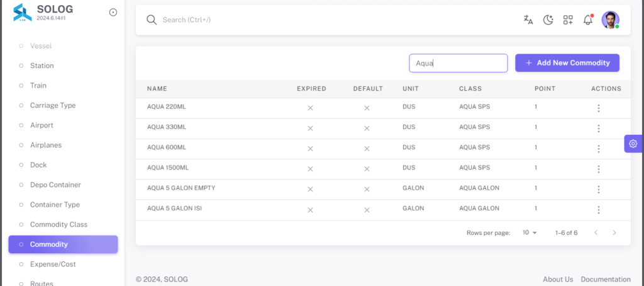Viewport: 644px width, 286px height.
Task: Click default X mark for AQUA 600ML
Action: (x=367, y=149)
